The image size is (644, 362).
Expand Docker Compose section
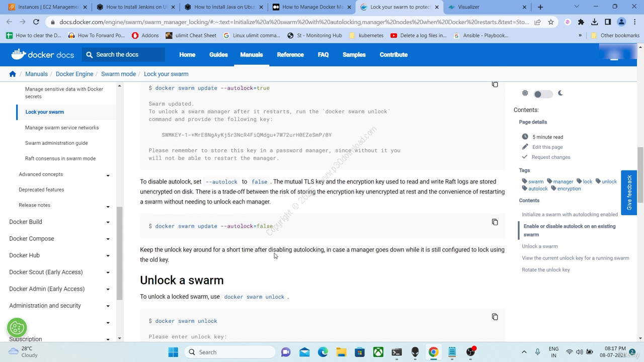point(108,239)
